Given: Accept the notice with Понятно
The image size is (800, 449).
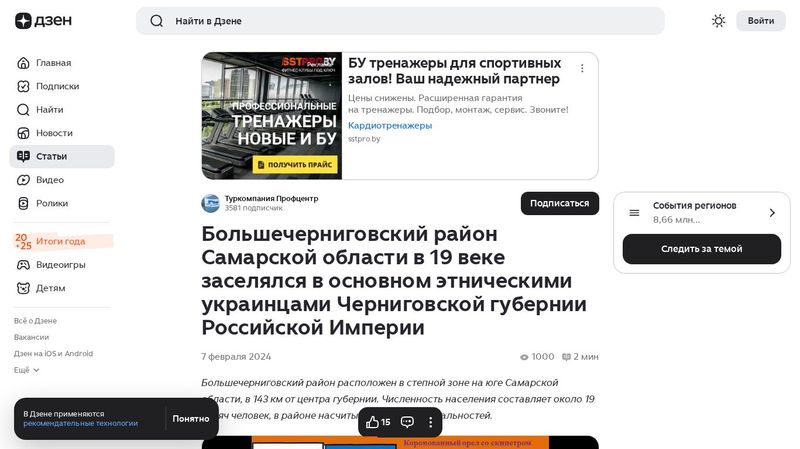Looking at the screenshot, I should [x=190, y=419].
